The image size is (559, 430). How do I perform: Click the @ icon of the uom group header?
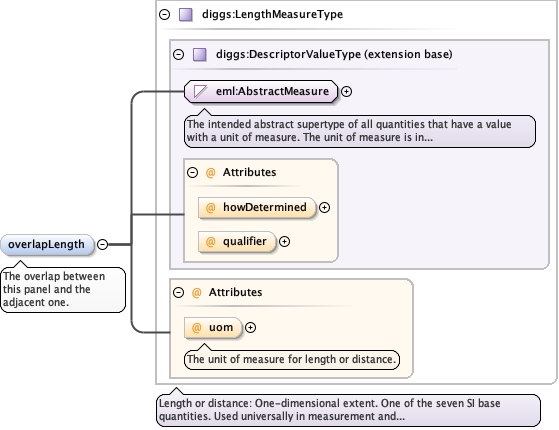pyautogui.click(x=196, y=293)
